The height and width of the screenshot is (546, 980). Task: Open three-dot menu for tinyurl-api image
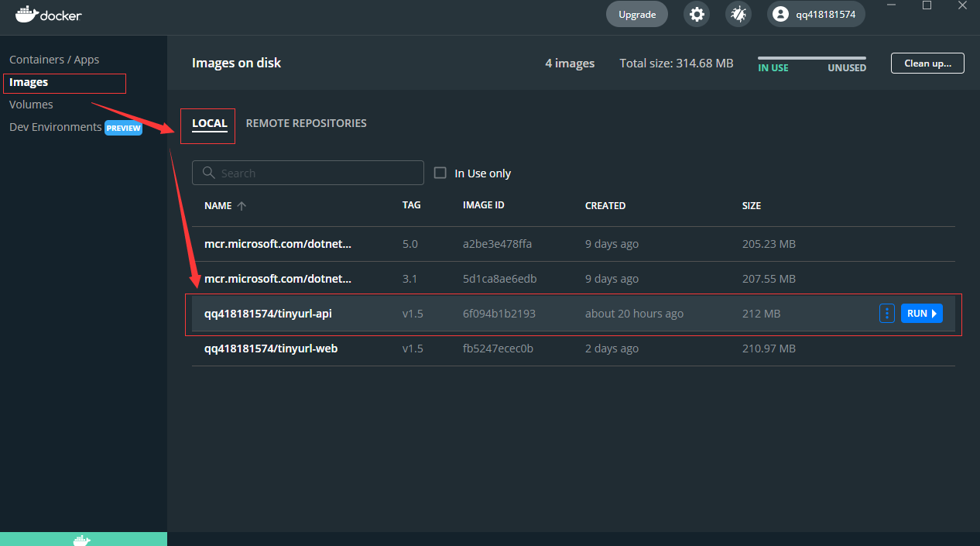(x=887, y=314)
